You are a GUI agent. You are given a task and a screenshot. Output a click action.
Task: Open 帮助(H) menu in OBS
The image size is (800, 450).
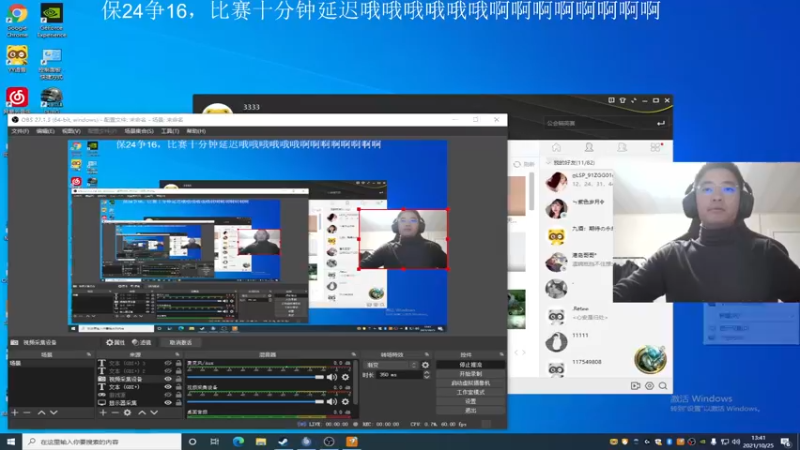point(196,131)
